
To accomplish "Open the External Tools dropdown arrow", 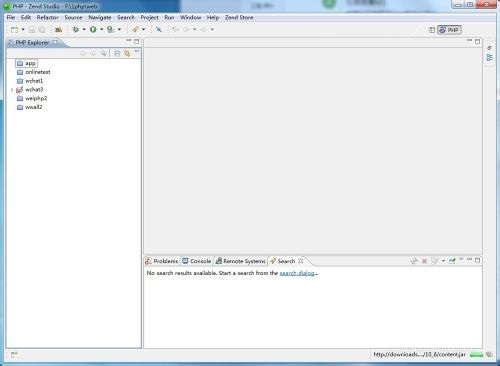I will (x=144, y=30).
